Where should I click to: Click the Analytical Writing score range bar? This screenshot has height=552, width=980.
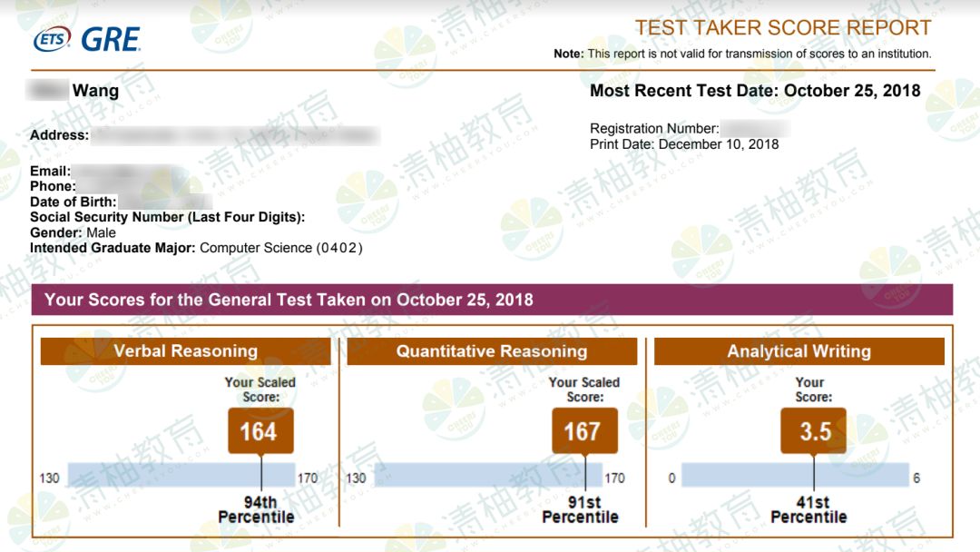click(795, 475)
